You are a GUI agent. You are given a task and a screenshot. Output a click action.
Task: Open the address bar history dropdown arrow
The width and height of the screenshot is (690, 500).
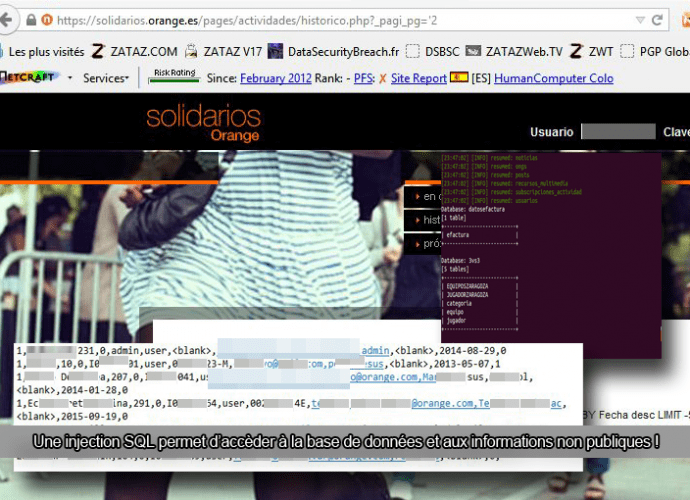(640, 20)
